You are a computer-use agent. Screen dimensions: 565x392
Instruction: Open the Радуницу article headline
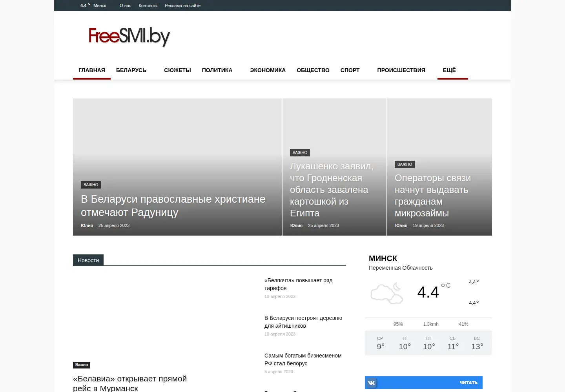(x=173, y=206)
